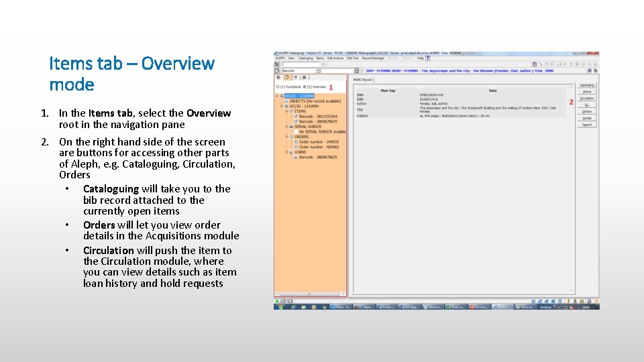
Task: Click the record pane vertical scrollbar
Action: [x=572, y=188]
